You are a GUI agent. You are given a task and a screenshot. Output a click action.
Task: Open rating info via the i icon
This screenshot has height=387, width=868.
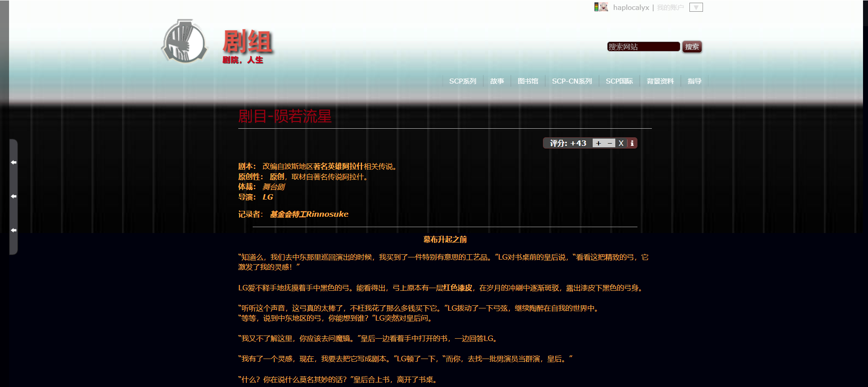pos(632,143)
